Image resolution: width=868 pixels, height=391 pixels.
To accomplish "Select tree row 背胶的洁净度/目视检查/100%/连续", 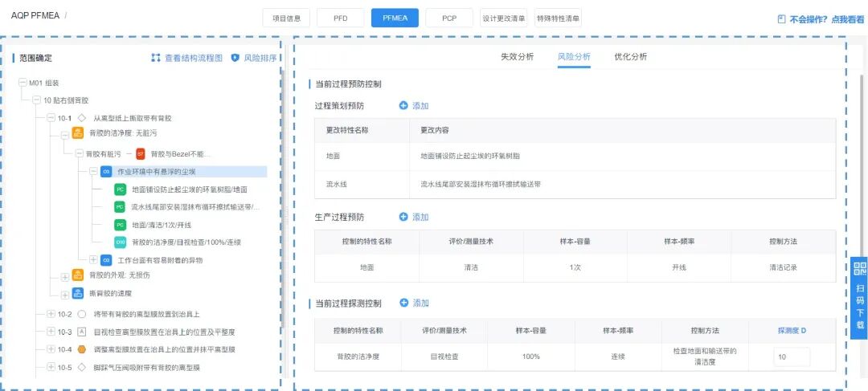I will coord(186,242).
